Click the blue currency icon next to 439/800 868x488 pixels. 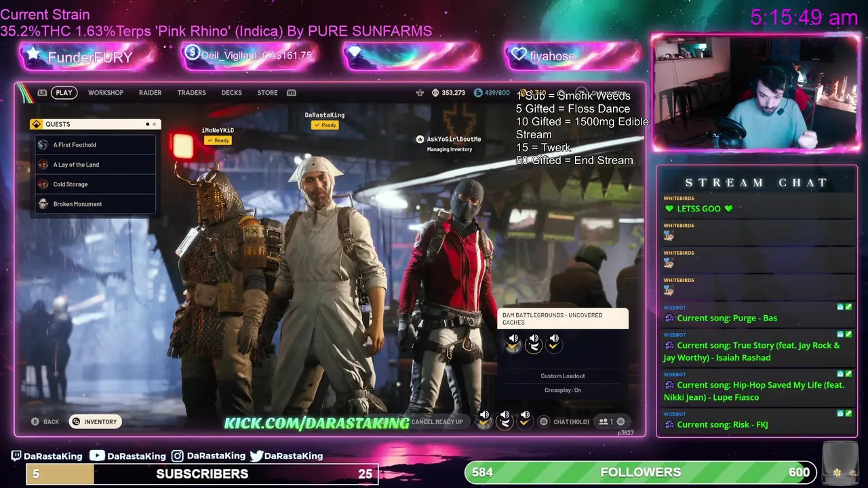(478, 93)
